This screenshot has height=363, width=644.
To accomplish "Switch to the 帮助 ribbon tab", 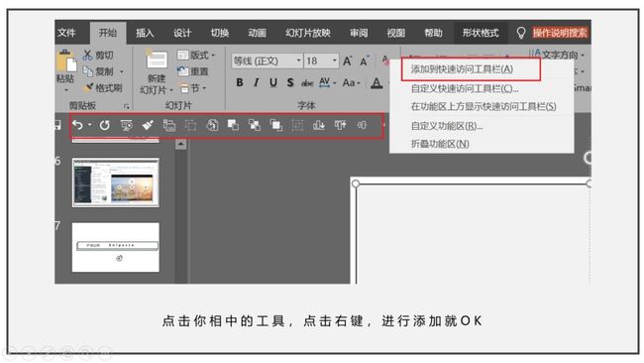I will (x=433, y=33).
